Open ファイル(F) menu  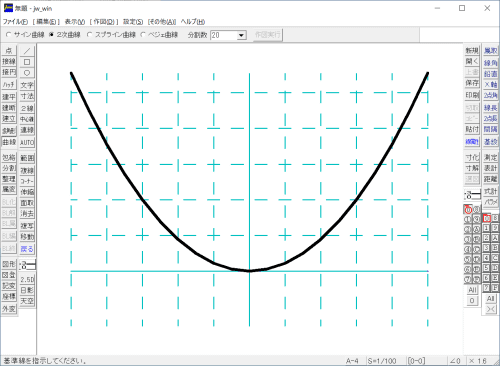(x=15, y=22)
